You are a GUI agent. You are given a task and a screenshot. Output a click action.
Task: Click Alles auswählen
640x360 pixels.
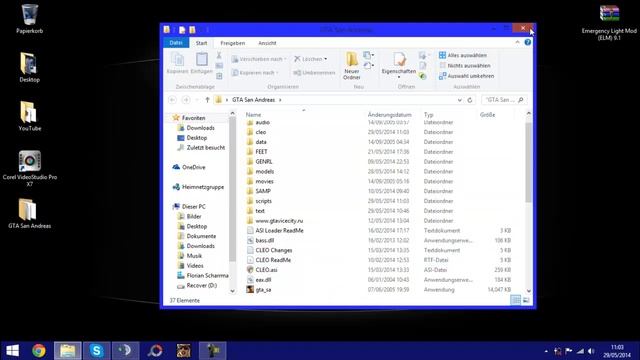click(463, 55)
